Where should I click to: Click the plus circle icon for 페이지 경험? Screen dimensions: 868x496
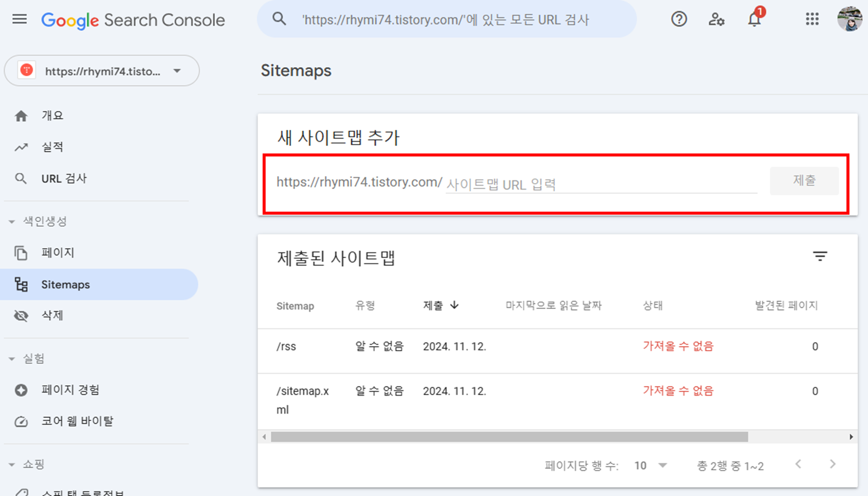[x=21, y=390]
